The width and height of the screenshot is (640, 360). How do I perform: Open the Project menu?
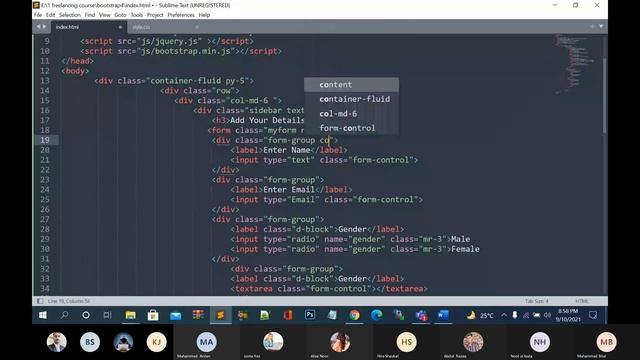(155, 15)
